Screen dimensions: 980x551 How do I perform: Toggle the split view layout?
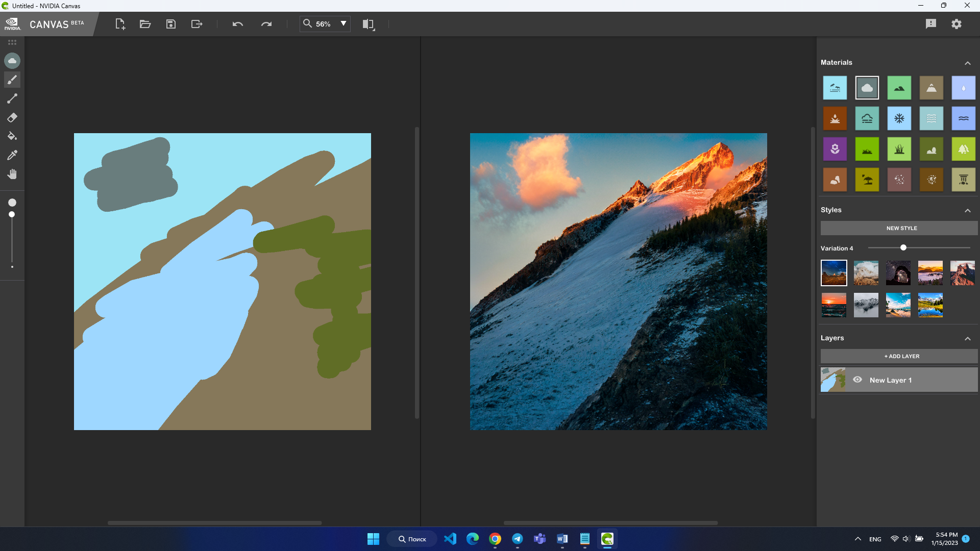(369, 24)
